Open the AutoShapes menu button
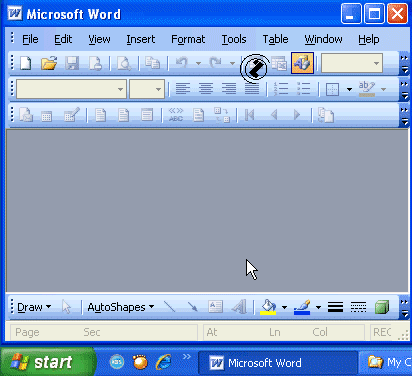 [x=121, y=307]
